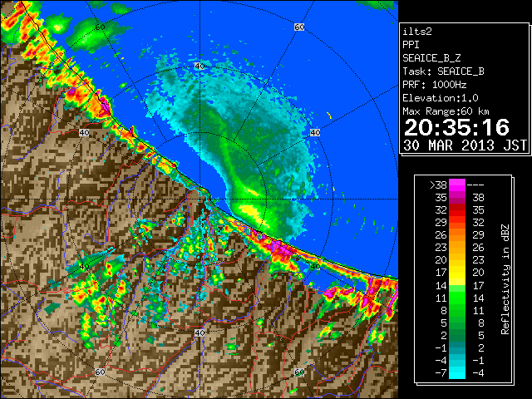Image resolution: width=532 pixels, height=399 pixels.
Task: Pick the red swatch beside the 32 label
Action: click(457, 210)
